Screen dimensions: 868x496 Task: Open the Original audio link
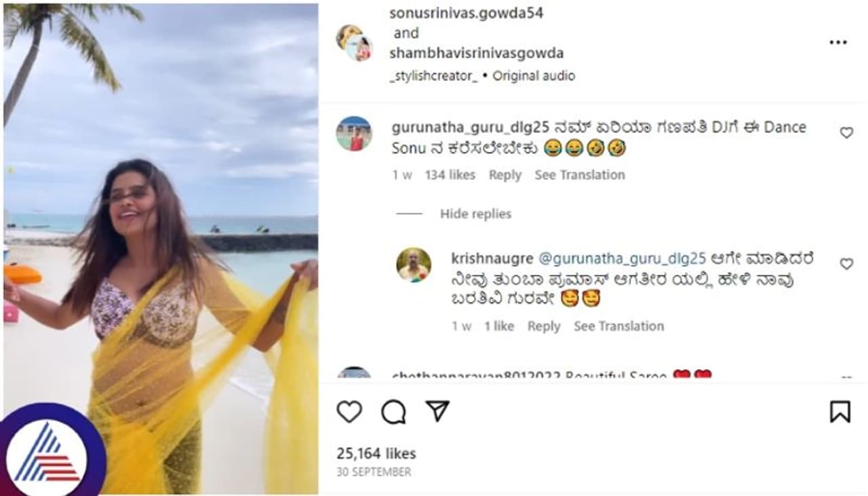click(x=534, y=76)
